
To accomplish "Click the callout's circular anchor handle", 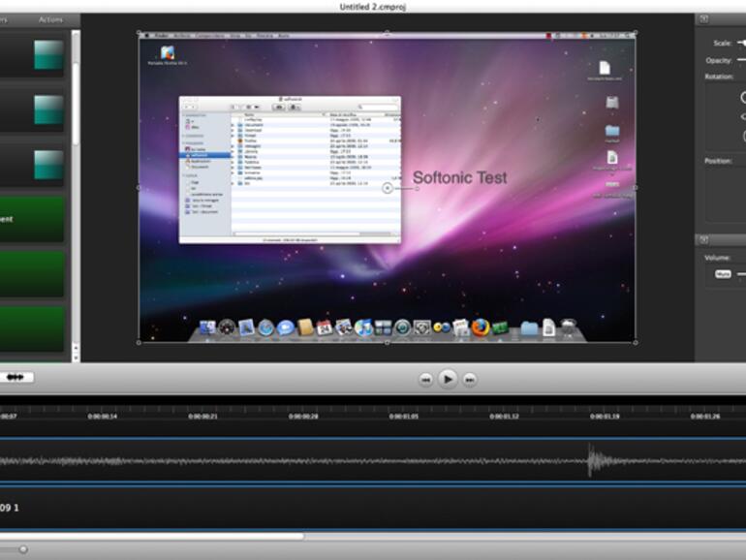I will tap(388, 188).
